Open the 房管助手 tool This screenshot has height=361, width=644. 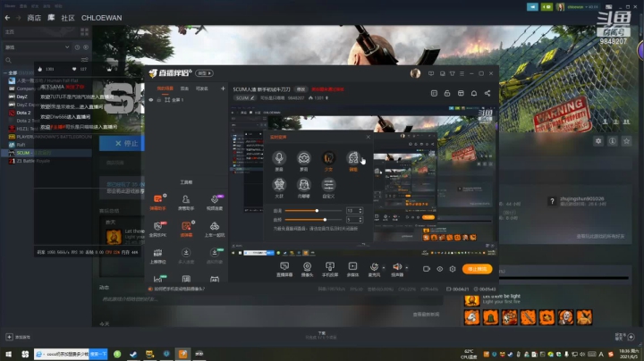point(186,202)
